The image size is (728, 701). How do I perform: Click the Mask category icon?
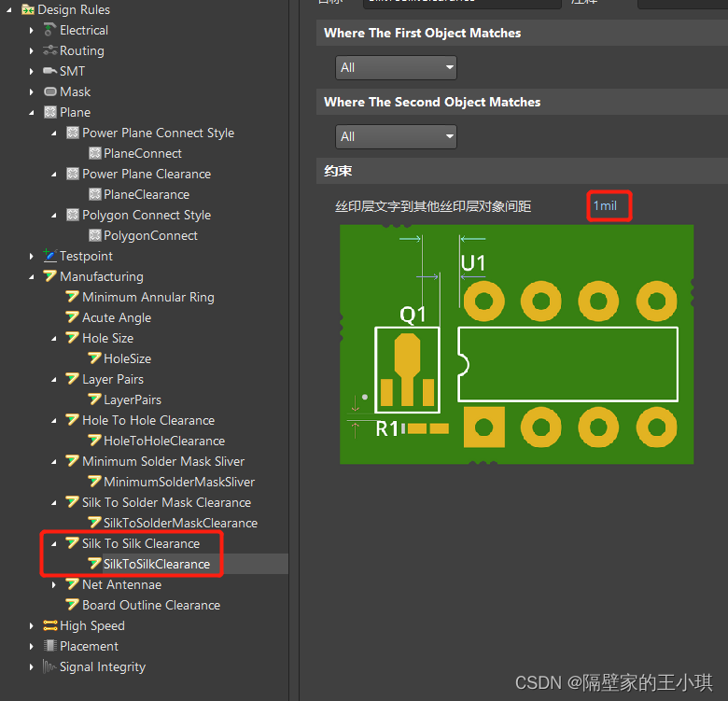pos(50,91)
